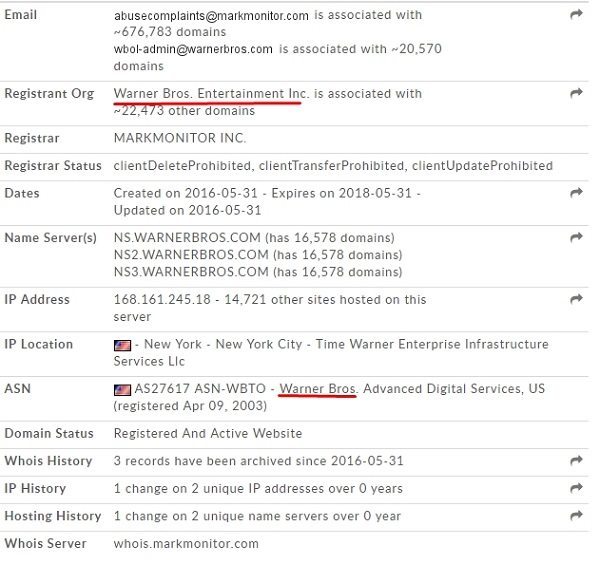Image resolution: width=600 pixels, height=564 pixels.
Task: Click 'New York City' location text
Action: [259, 344]
